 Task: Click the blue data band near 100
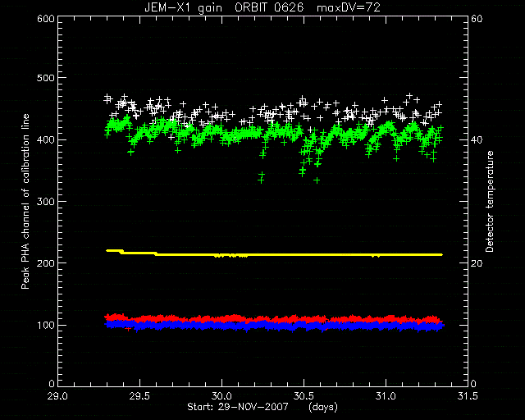275,326
